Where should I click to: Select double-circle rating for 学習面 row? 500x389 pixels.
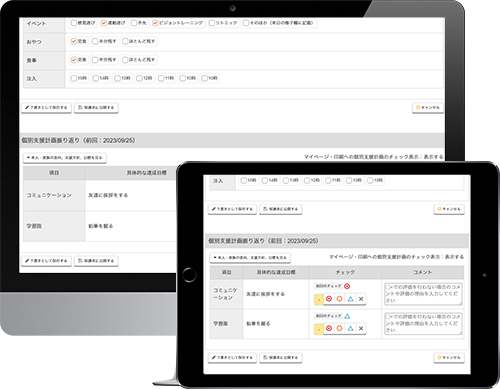pos(329,329)
